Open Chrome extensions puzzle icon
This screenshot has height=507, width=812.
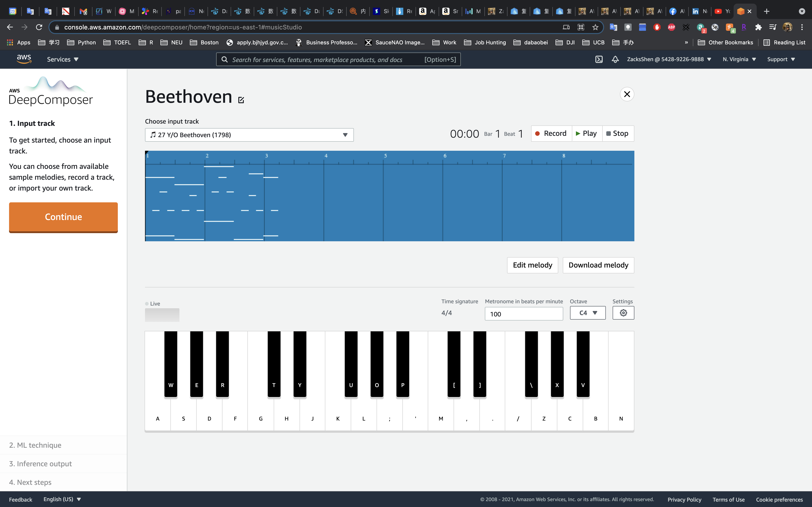(758, 27)
